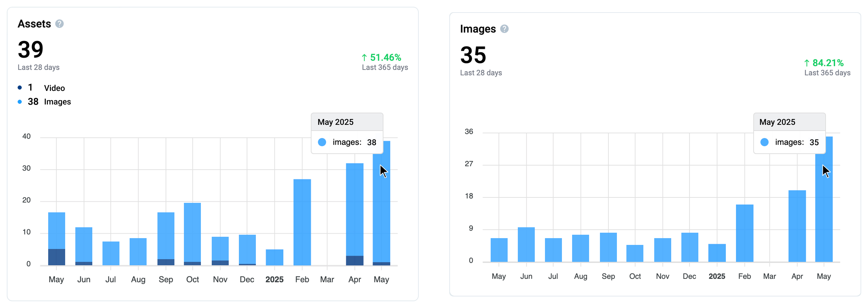Select the Apr bar in Images chart
This screenshot has height=308, width=868.
(x=797, y=226)
